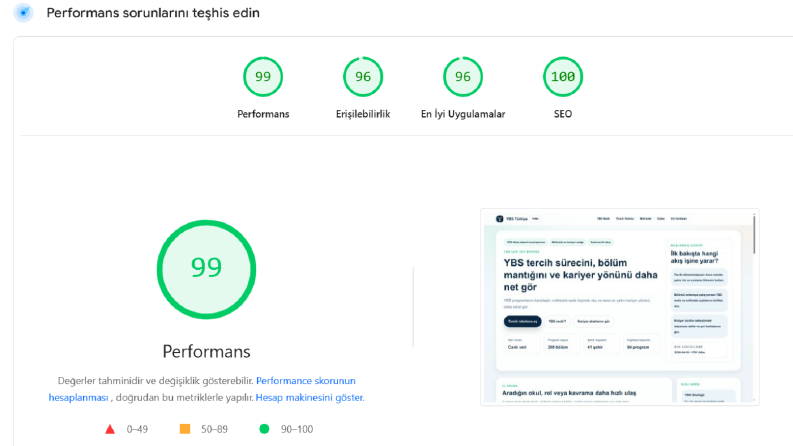The width and height of the screenshot is (793, 446).
Task: Click the green circle 90–100 legend icon
Action: 264,429
